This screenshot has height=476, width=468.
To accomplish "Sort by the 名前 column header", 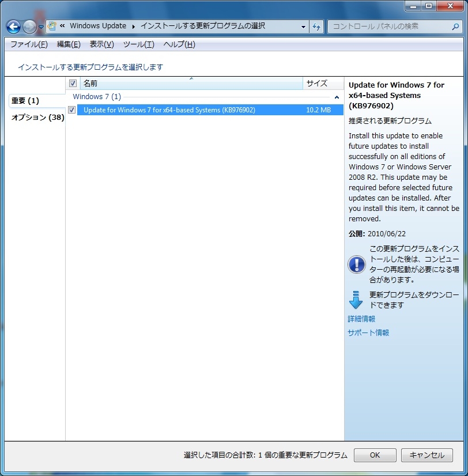I will click(x=191, y=83).
